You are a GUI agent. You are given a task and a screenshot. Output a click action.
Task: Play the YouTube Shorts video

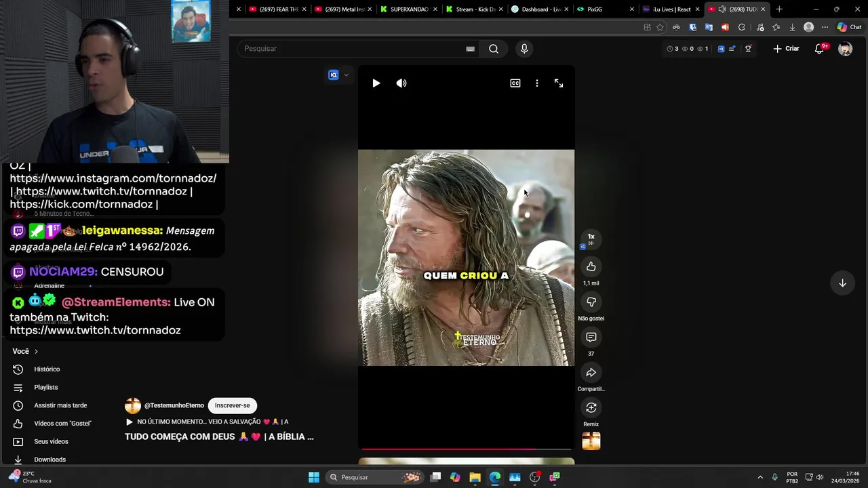pyautogui.click(x=376, y=83)
